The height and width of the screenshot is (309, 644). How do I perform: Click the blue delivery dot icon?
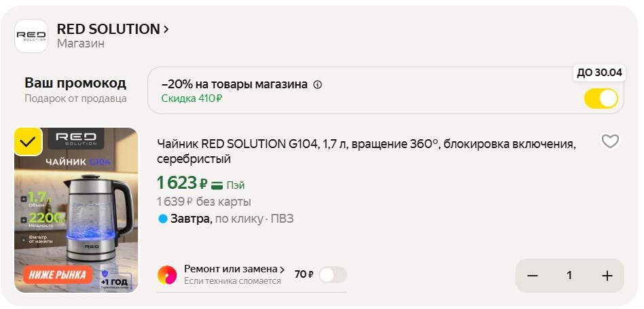pyautogui.click(x=162, y=219)
